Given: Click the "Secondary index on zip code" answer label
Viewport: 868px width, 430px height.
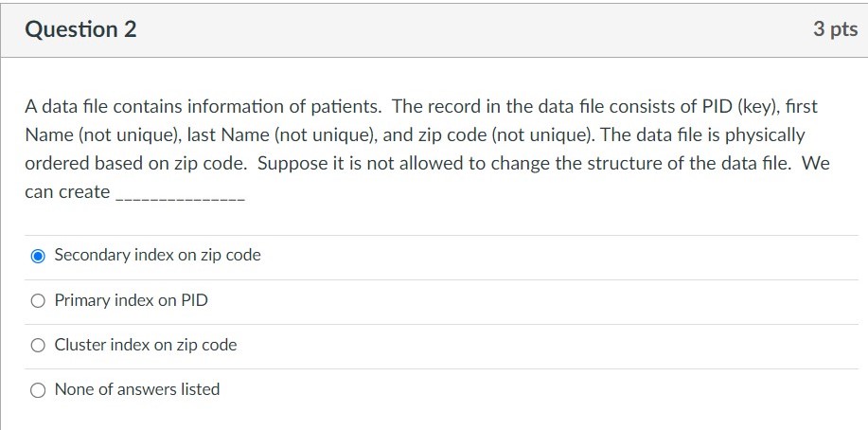Looking at the screenshot, I should pos(157,256).
